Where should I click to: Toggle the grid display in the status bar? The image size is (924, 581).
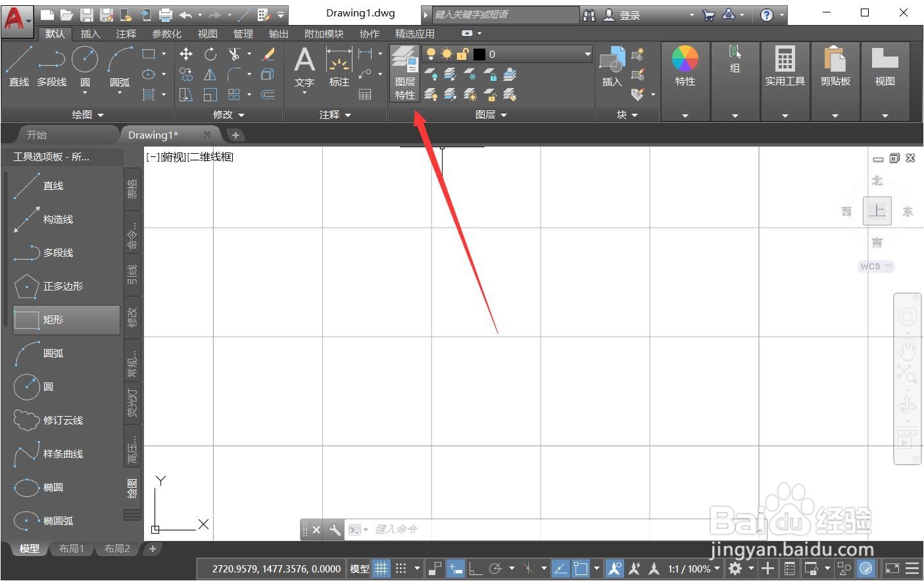point(381,569)
